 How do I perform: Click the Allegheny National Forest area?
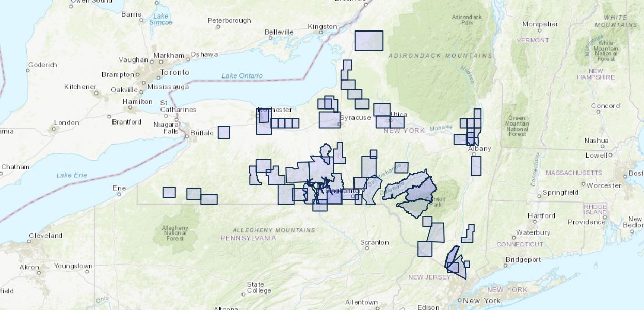click(175, 233)
